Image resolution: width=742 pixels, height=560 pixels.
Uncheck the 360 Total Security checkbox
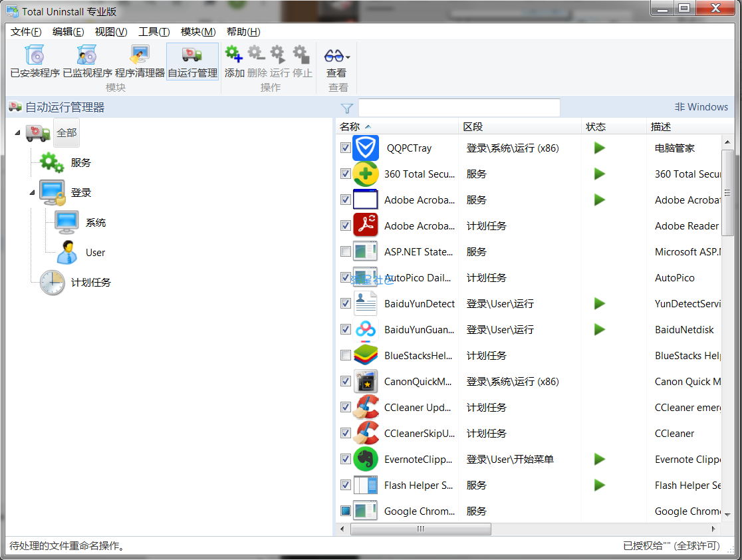pyautogui.click(x=346, y=174)
